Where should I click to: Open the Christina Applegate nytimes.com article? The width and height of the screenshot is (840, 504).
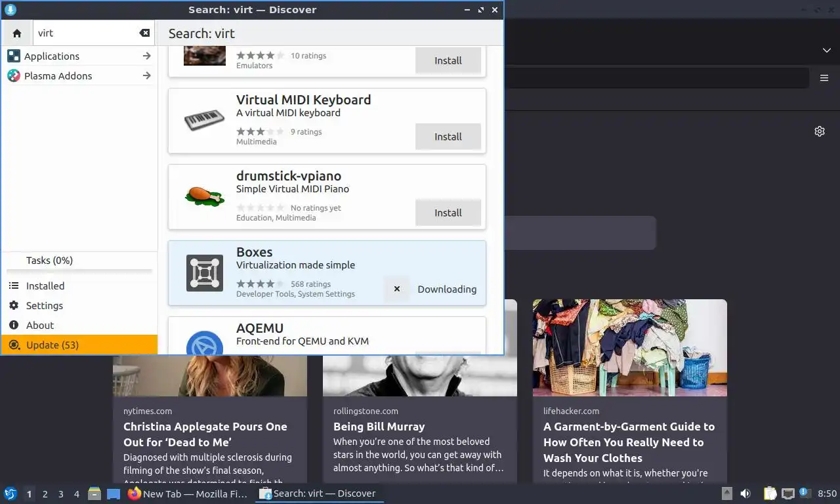click(205, 434)
